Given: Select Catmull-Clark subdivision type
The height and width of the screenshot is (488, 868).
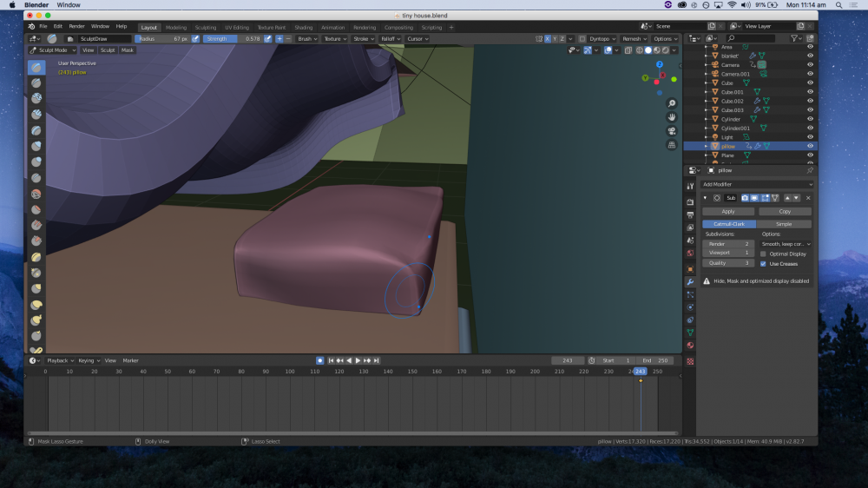Looking at the screenshot, I should coord(729,224).
